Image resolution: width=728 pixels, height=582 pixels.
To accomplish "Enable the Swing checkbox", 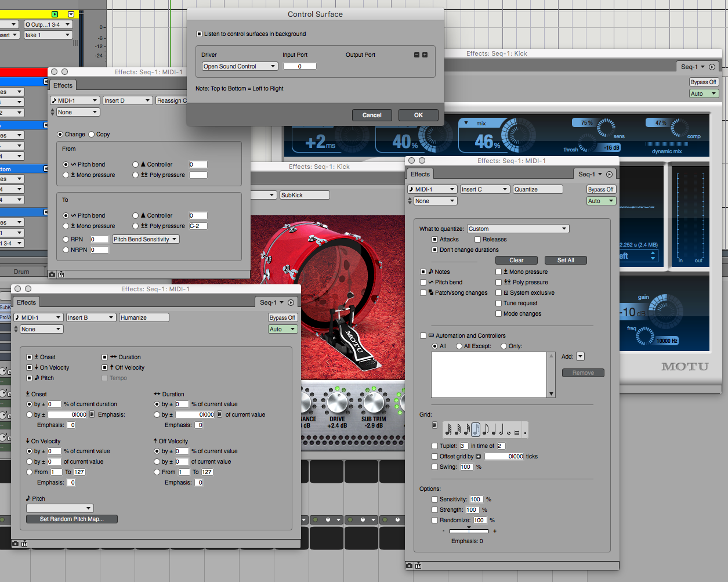I will point(435,467).
